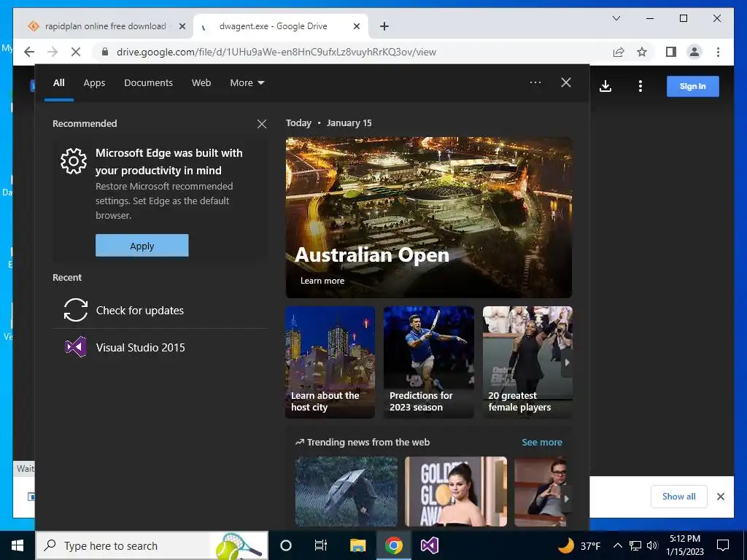See more trending news

tap(542, 443)
